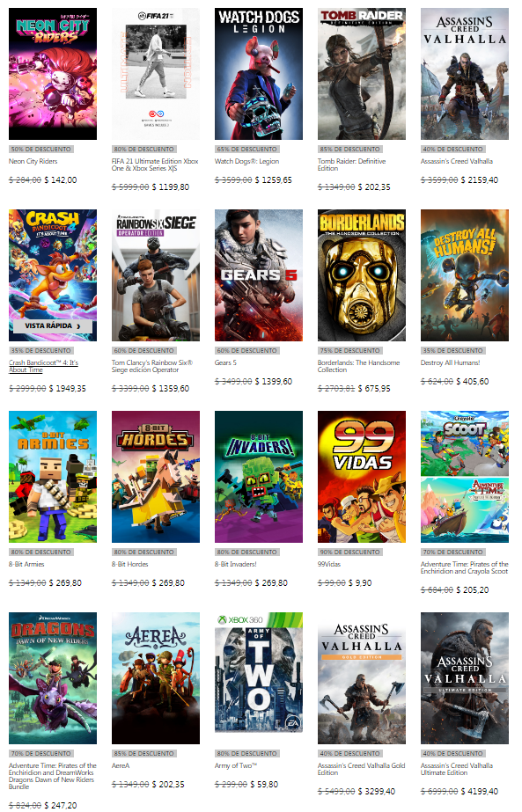The image size is (522, 812).
Task: Open the AereA game cover art
Action: [156, 678]
